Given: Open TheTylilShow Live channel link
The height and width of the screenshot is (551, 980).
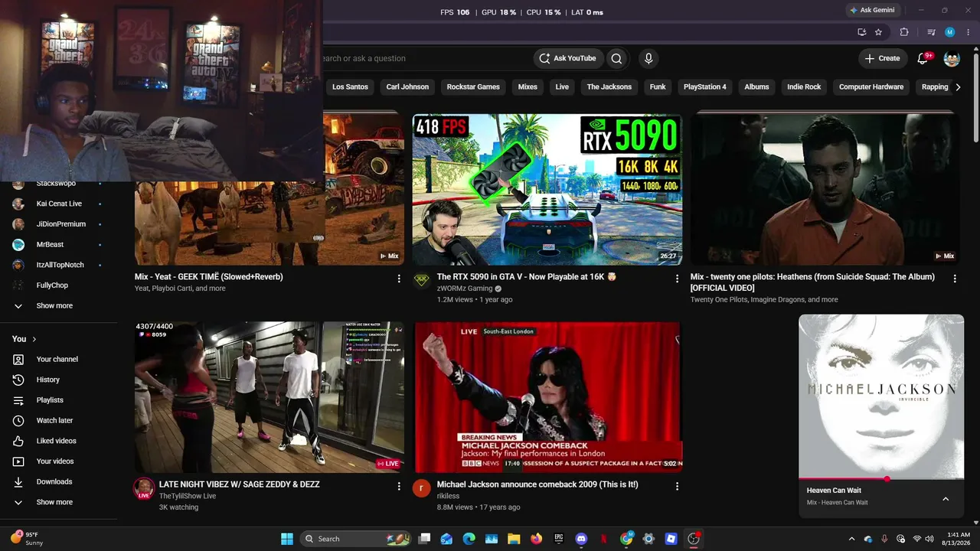Looking at the screenshot, I should [x=188, y=496].
